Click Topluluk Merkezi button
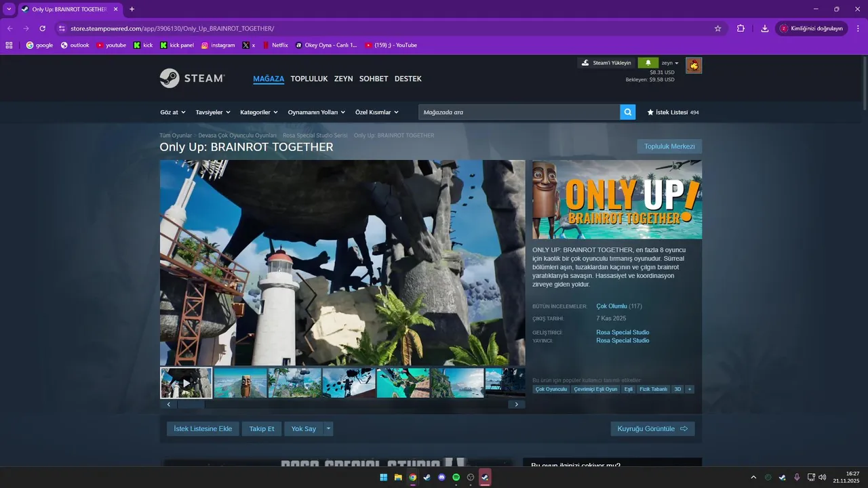868x488 pixels. click(x=669, y=146)
